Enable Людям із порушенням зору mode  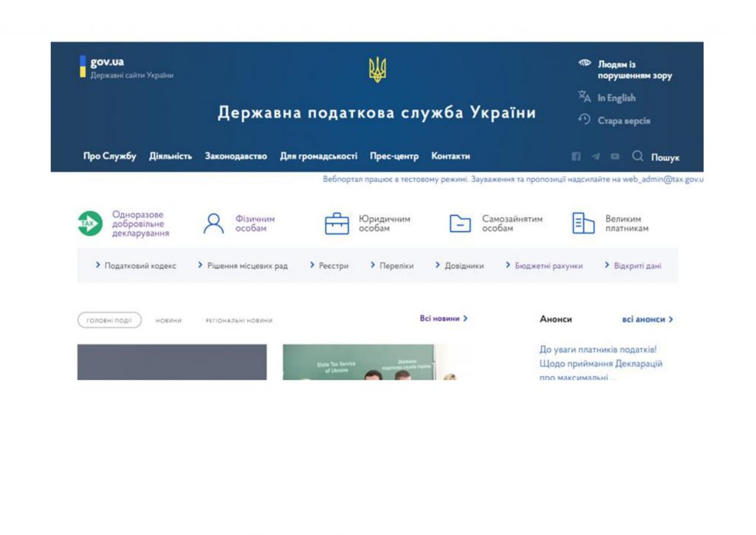[634, 69]
